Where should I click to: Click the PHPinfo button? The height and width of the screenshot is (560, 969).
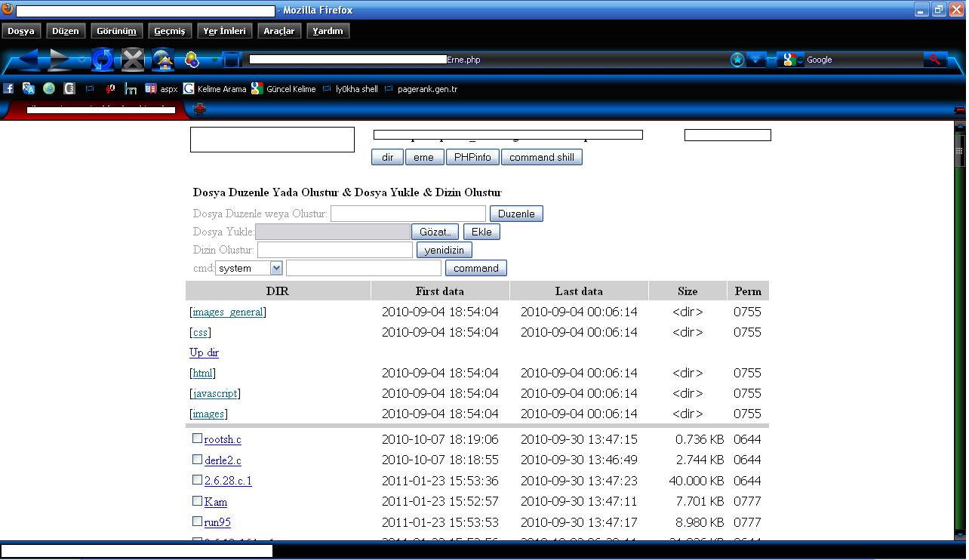[472, 157]
